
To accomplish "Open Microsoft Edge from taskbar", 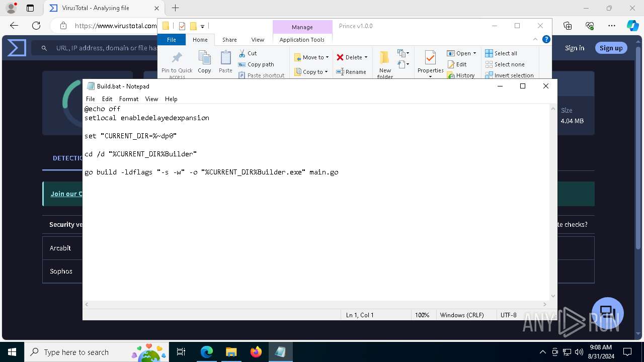I will click(207, 352).
